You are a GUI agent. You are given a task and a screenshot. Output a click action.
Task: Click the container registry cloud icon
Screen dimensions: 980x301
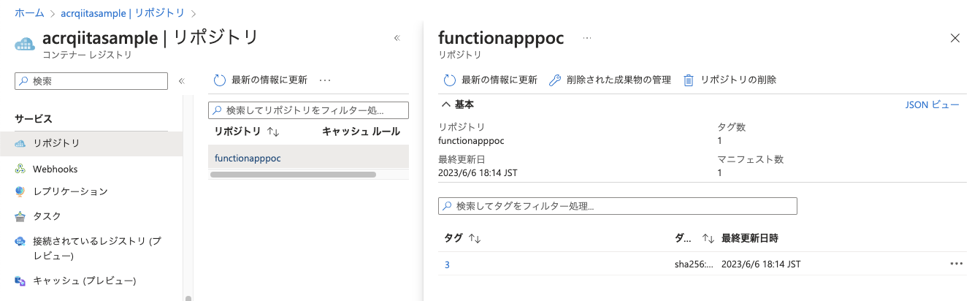click(x=25, y=44)
